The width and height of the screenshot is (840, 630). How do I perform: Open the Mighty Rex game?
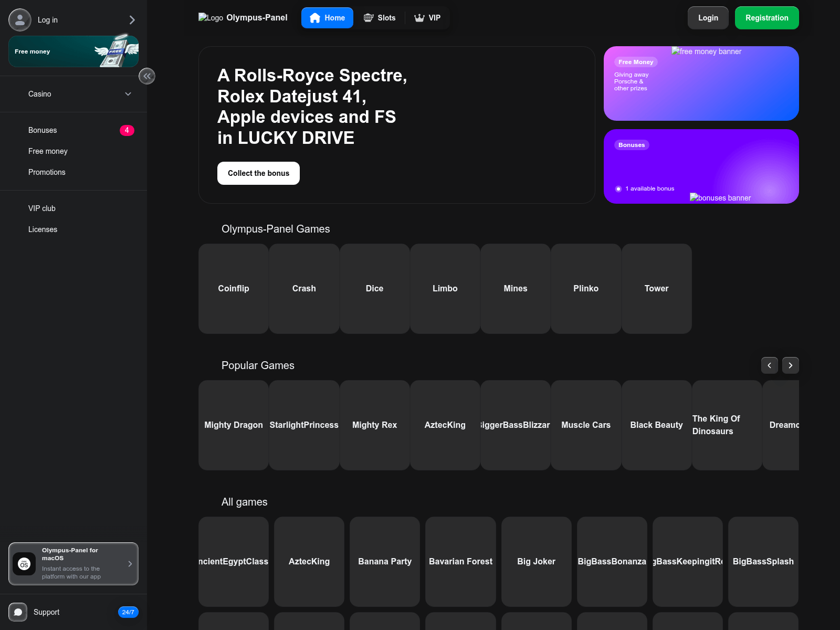375,425
